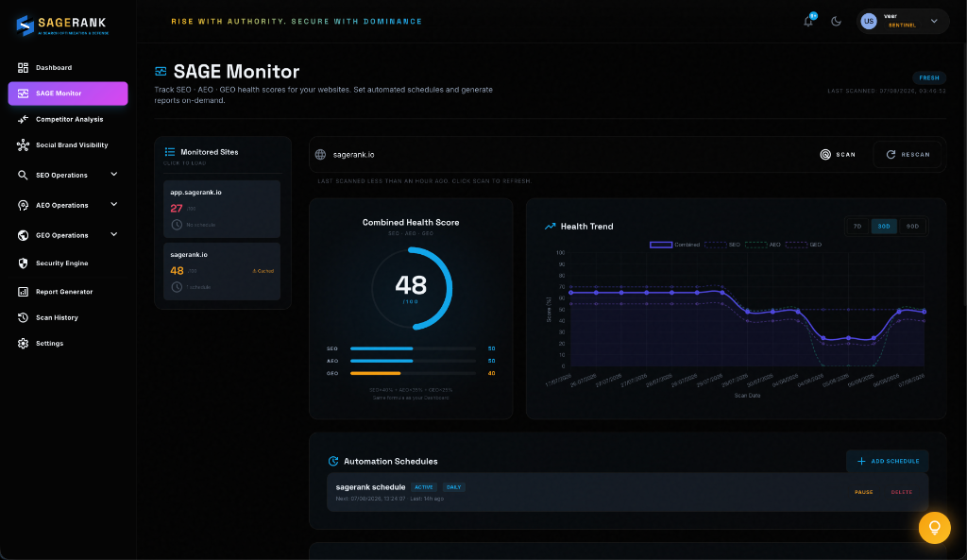Click the Cached warning label
Image resolution: width=967 pixels, height=560 pixels.
[263, 271]
